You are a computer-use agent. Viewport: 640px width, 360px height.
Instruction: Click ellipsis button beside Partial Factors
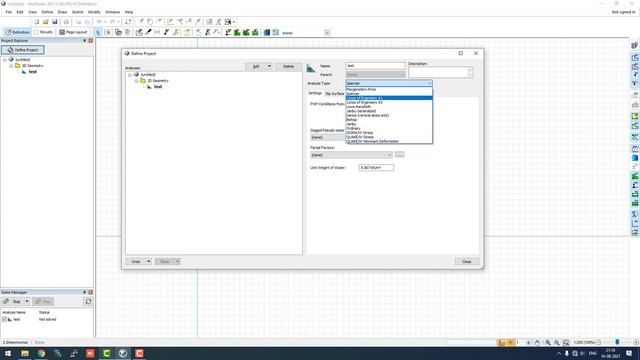click(400, 155)
